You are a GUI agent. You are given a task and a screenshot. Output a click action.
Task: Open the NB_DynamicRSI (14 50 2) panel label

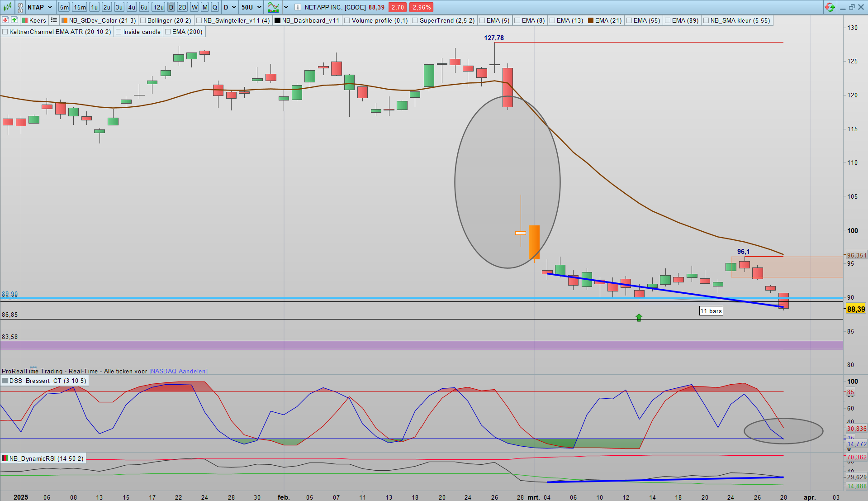tap(43, 458)
